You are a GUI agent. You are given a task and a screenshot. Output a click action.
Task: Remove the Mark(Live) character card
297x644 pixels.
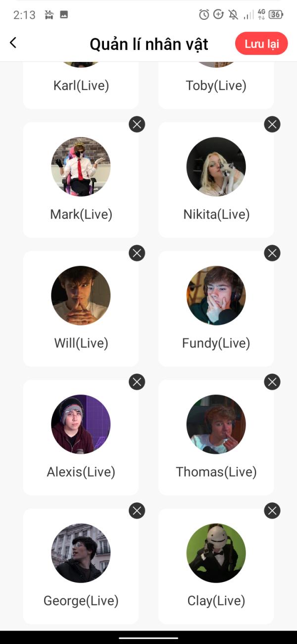coord(137,124)
